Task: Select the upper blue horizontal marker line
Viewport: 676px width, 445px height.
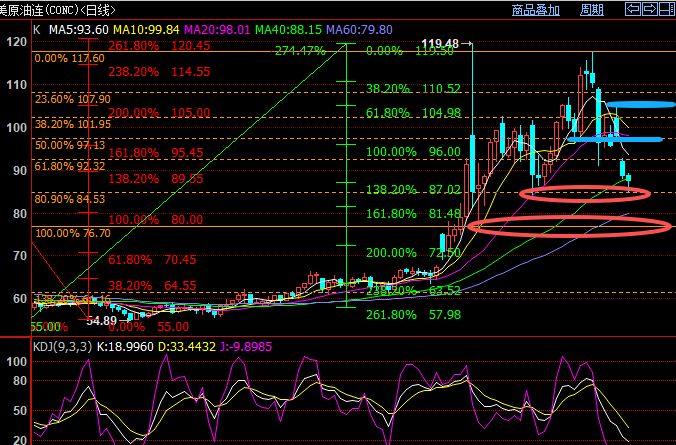Action: (640, 104)
